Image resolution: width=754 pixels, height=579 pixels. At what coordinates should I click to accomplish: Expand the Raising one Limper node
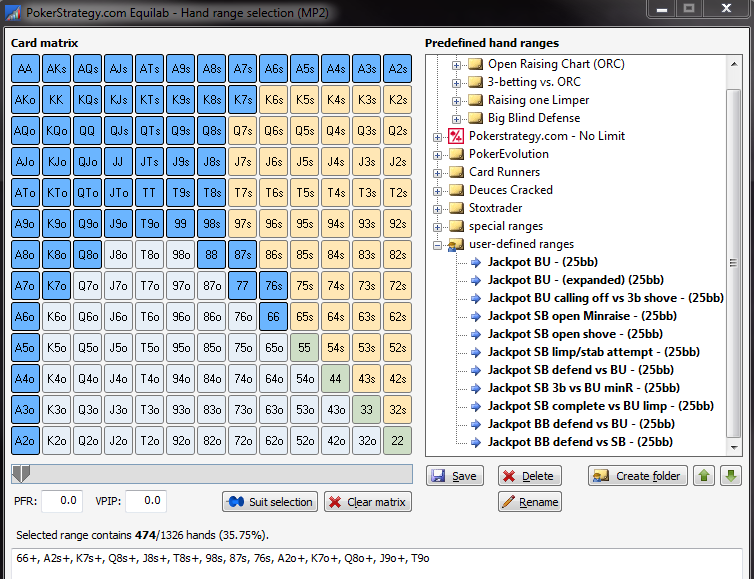456,101
